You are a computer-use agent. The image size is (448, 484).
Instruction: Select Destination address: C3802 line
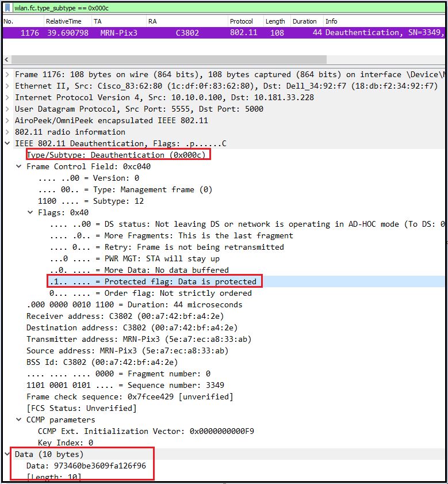point(132,327)
